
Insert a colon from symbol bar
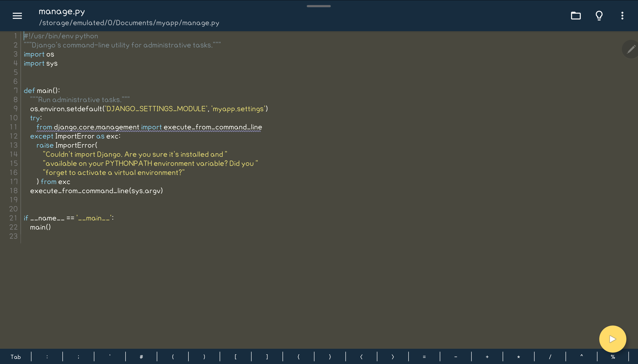pyautogui.click(x=47, y=357)
